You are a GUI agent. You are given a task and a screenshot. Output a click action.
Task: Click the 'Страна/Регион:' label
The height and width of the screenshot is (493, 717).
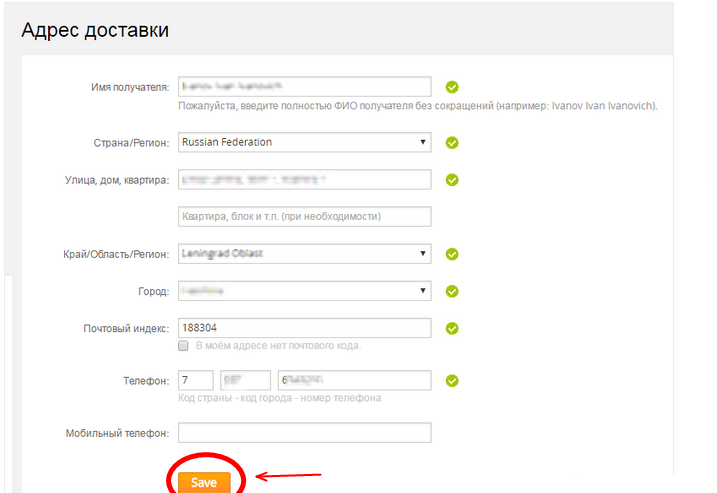point(131,143)
